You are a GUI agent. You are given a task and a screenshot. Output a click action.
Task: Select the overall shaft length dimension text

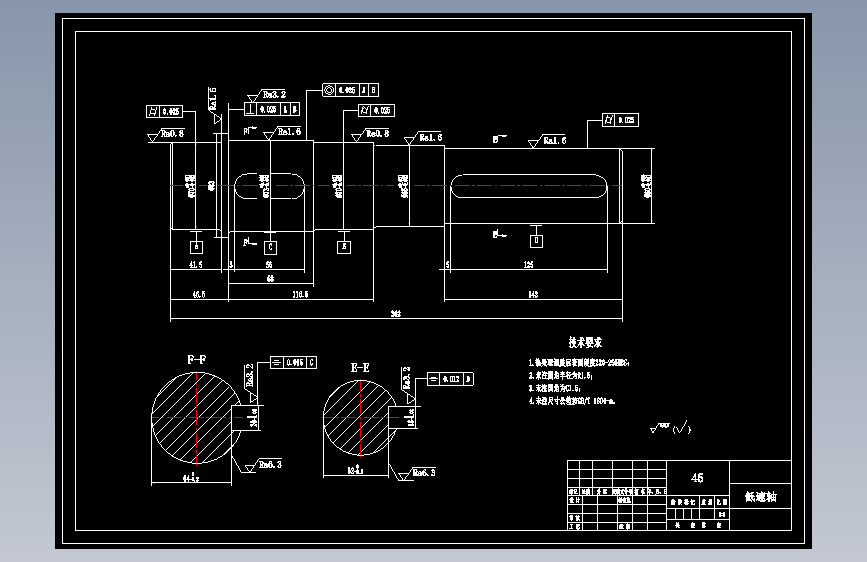point(396,314)
